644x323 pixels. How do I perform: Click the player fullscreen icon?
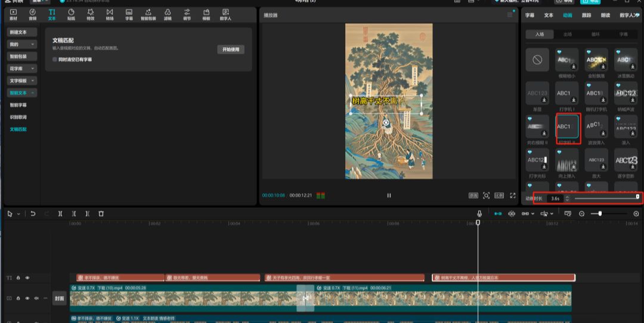click(x=513, y=195)
